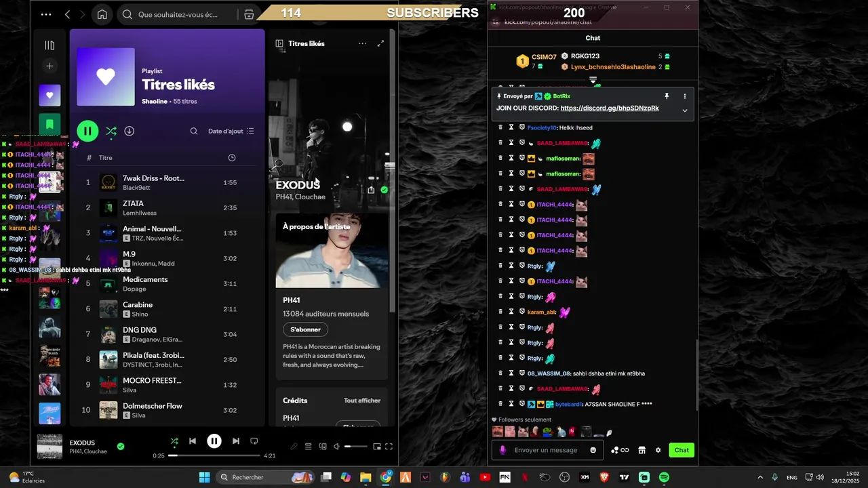The height and width of the screenshot is (488, 868).
Task: Select the track ZTATA
Action: pyautogui.click(x=167, y=207)
